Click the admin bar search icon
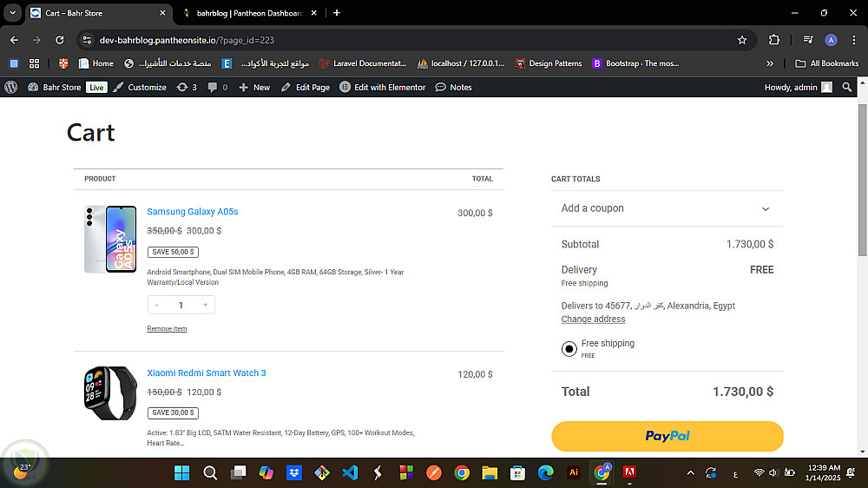 point(846,87)
